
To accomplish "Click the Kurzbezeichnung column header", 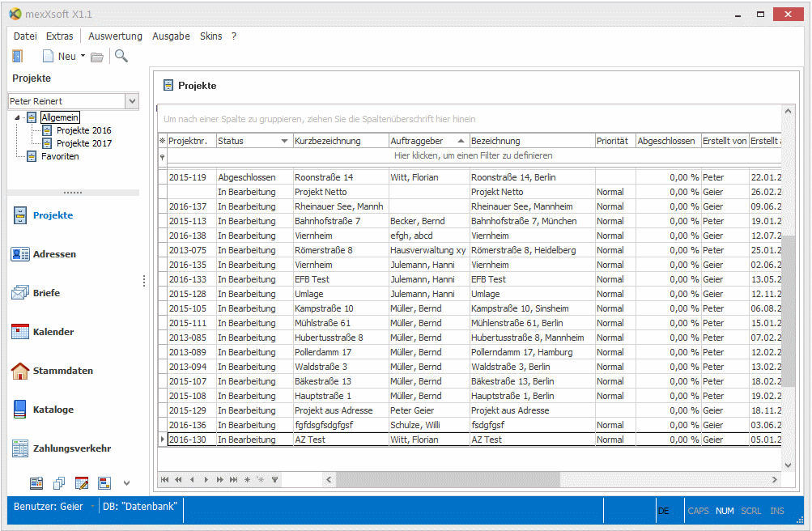I will [342, 141].
